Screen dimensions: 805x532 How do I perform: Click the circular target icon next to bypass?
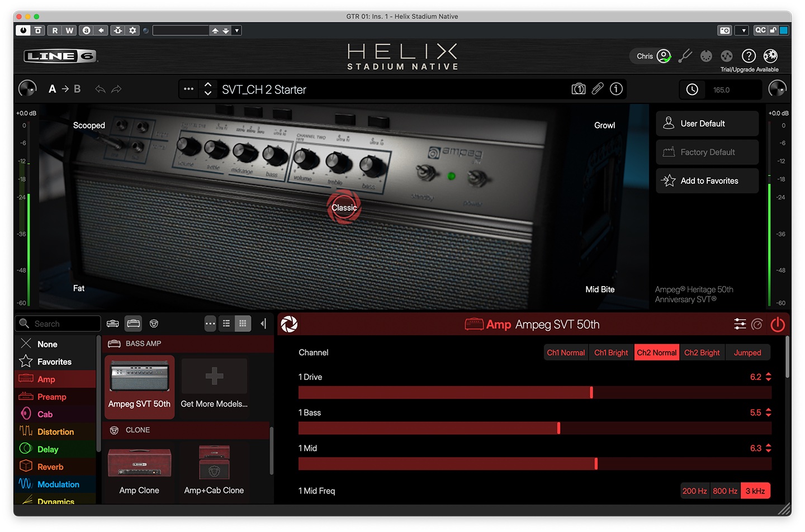[x=757, y=324]
